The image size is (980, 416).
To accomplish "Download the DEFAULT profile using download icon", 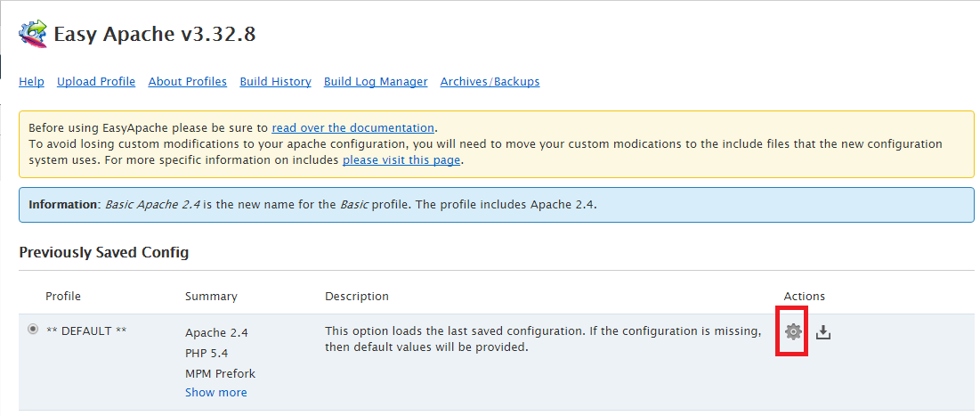I will click(x=823, y=332).
